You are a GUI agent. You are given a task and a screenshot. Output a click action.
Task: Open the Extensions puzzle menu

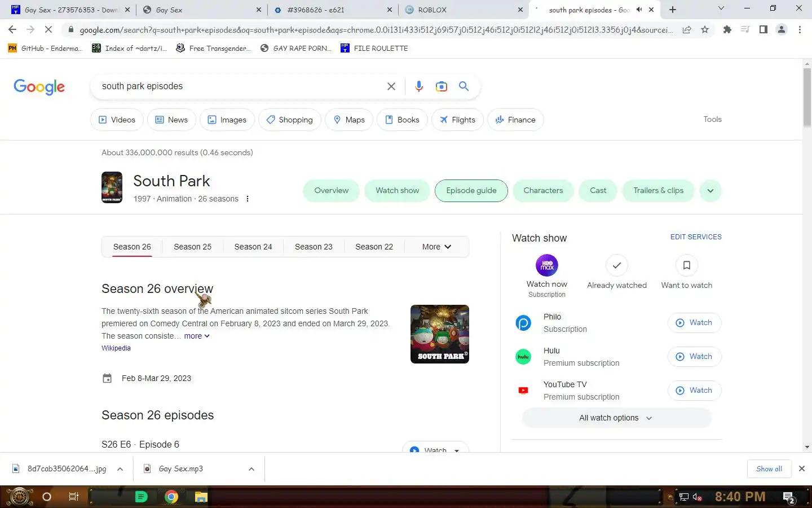tap(727, 29)
